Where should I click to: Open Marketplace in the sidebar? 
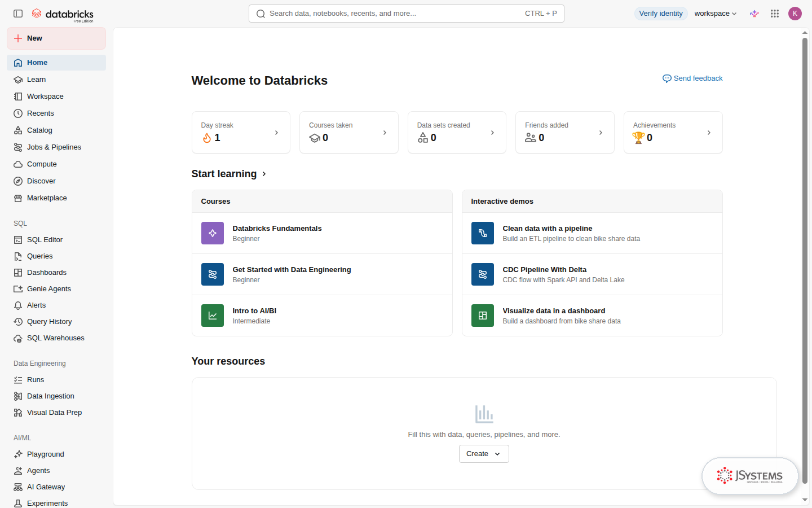(56, 198)
